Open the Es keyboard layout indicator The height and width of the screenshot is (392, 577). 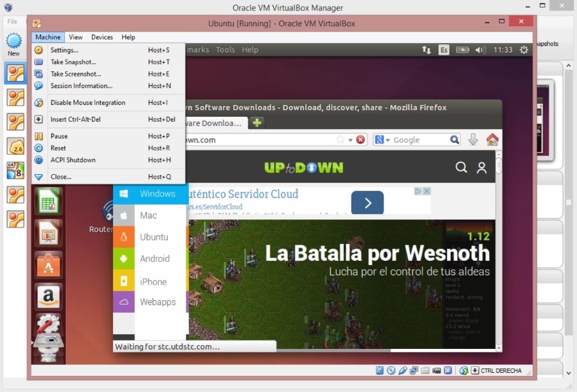[444, 49]
